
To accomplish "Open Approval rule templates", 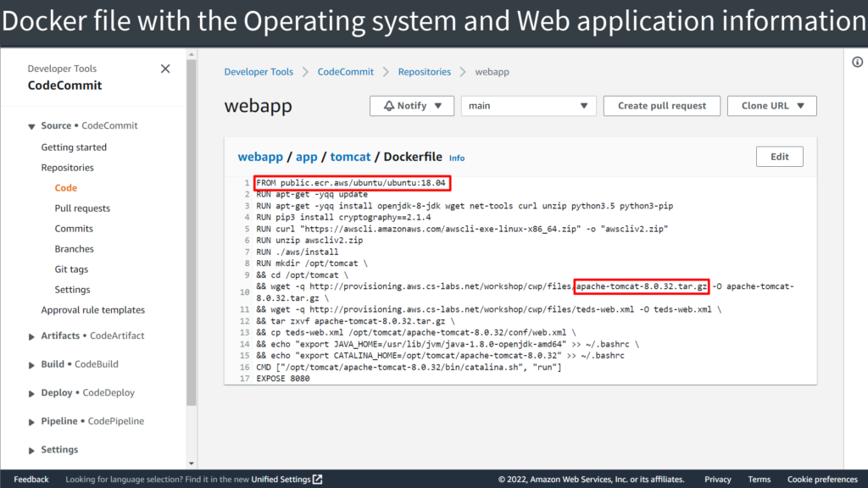I will (92, 310).
